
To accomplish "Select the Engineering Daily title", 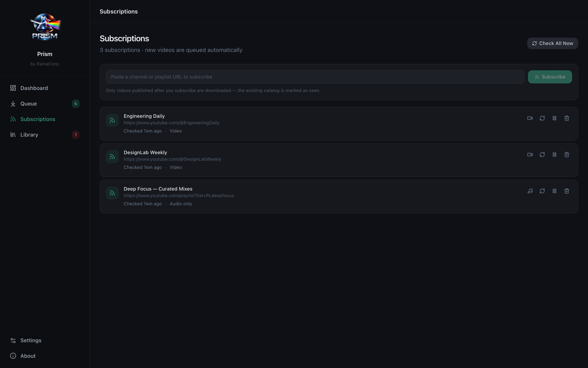I will 144,116.
